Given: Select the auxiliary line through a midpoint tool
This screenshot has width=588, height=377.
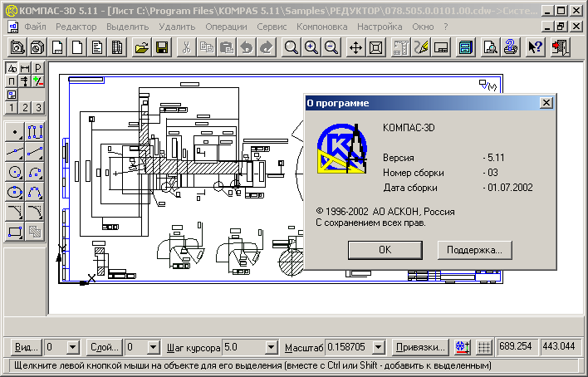Looking at the screenshot, I should coord(15,152).
